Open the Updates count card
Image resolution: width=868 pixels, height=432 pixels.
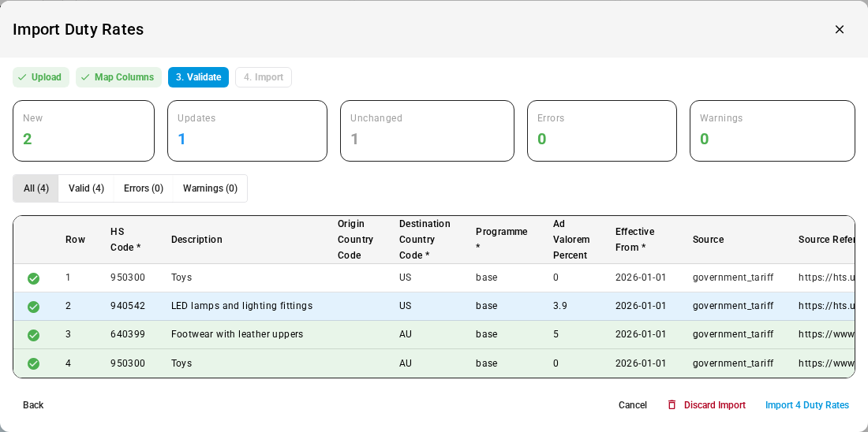(248, 131)
